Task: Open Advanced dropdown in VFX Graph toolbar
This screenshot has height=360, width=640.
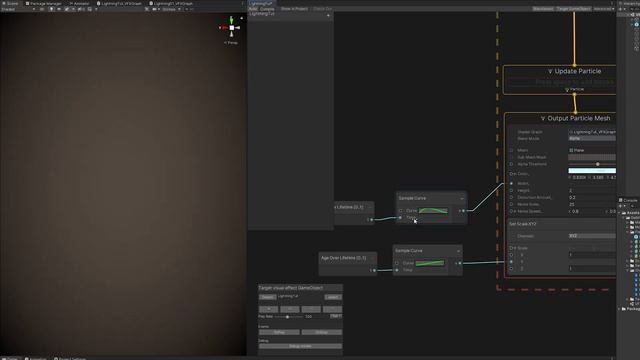Action: (604, 9)
